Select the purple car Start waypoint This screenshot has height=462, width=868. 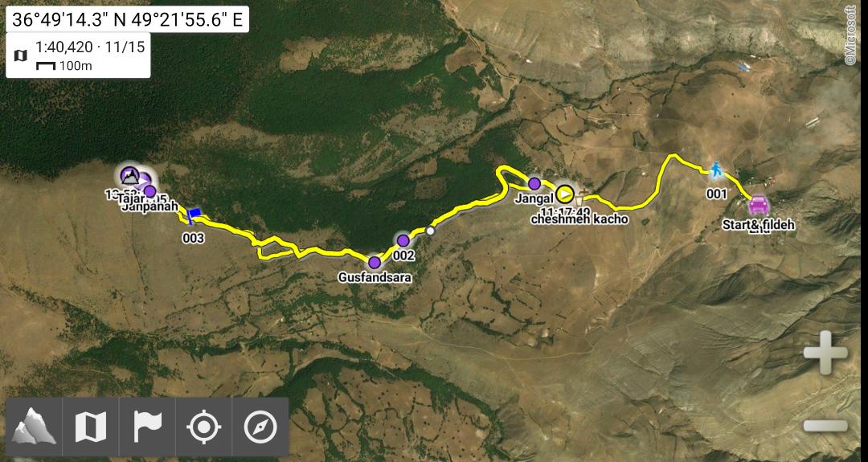(759, 205)
